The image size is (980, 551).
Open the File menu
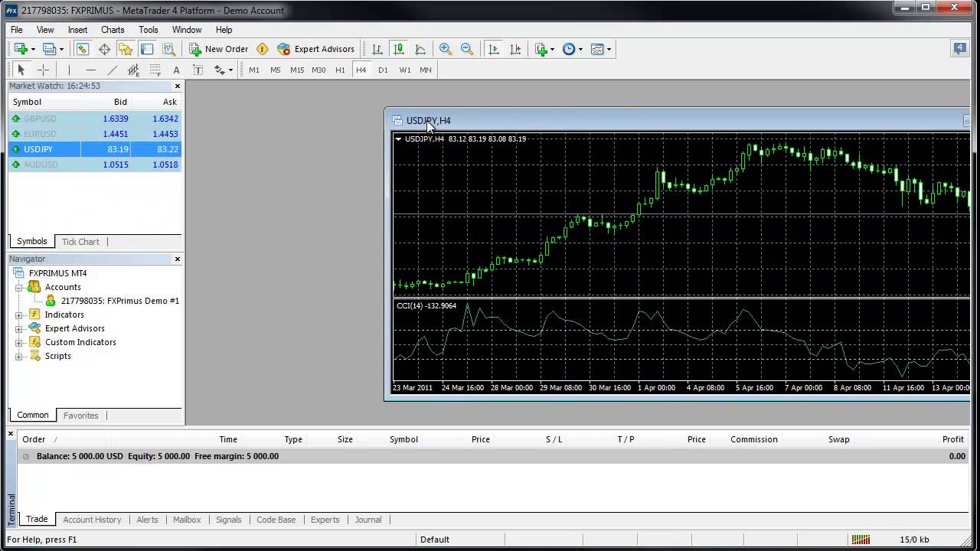pyautogui.click(x=16, y=30)
